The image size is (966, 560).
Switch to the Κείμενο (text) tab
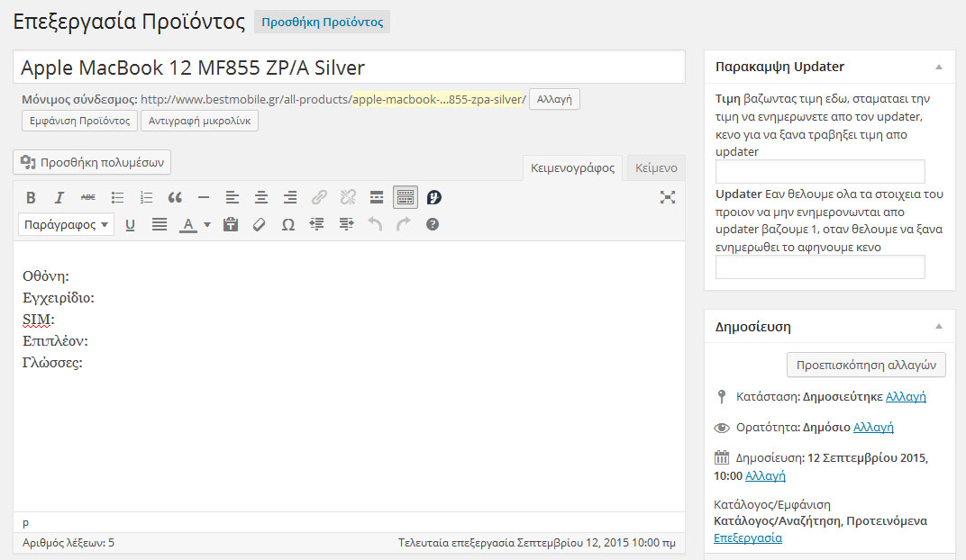(x=656, y=168)
